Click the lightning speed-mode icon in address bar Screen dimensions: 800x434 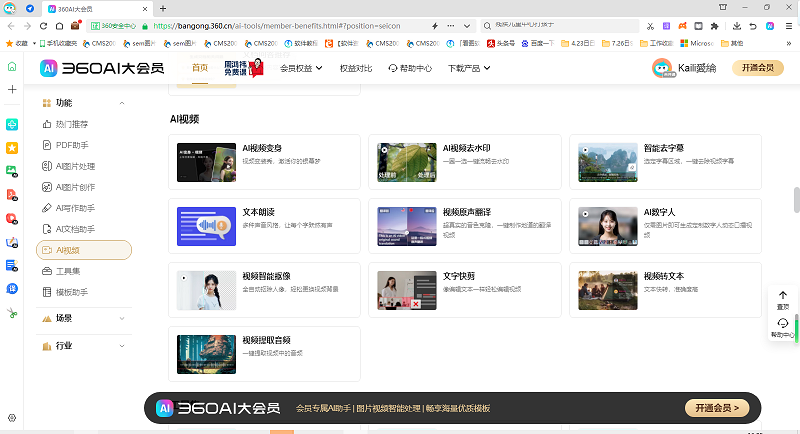point(435,26)
